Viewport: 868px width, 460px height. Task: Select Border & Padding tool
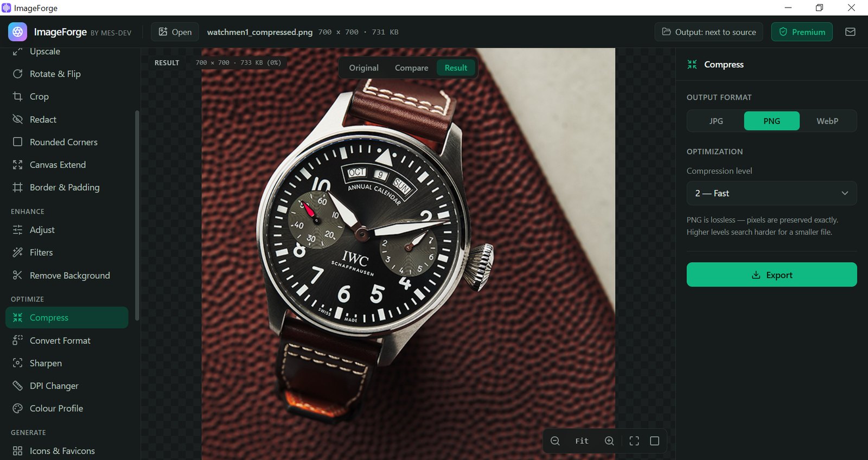tap(67, 187)
